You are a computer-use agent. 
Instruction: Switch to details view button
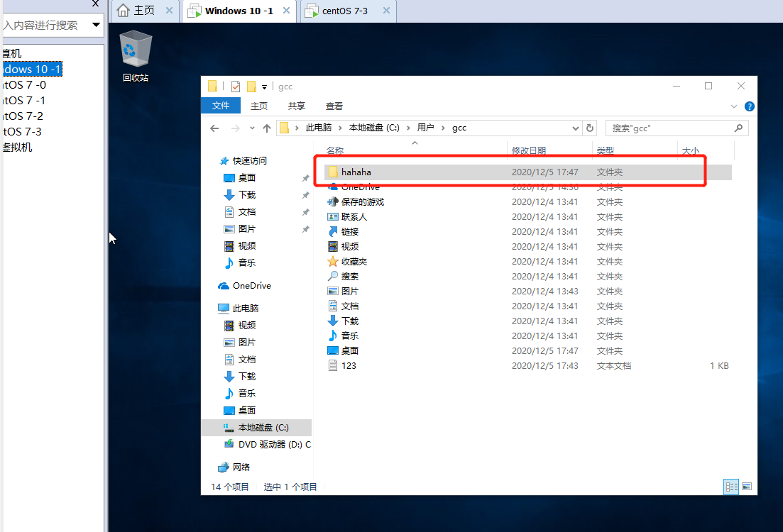731,487
